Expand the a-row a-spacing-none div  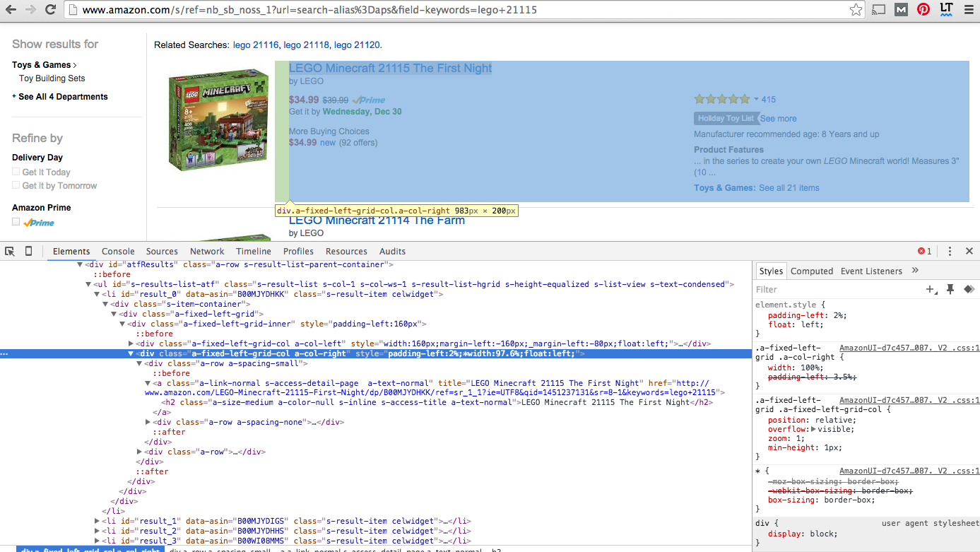pos(148,422)
